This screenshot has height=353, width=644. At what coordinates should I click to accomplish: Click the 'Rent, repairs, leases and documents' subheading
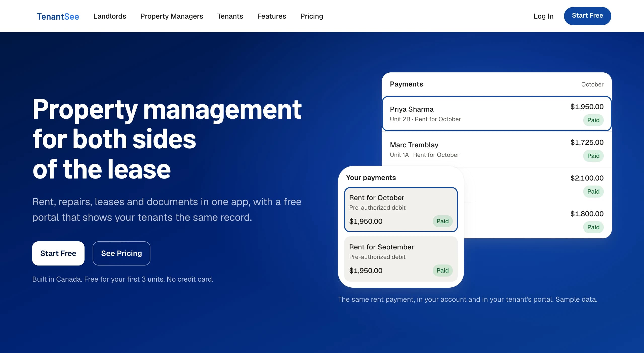coord(167,209)
